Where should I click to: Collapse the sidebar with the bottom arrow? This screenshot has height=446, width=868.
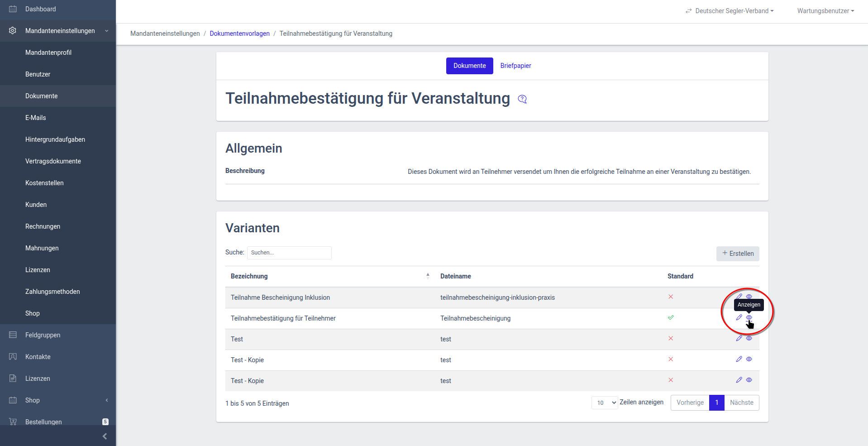[105, 436]
